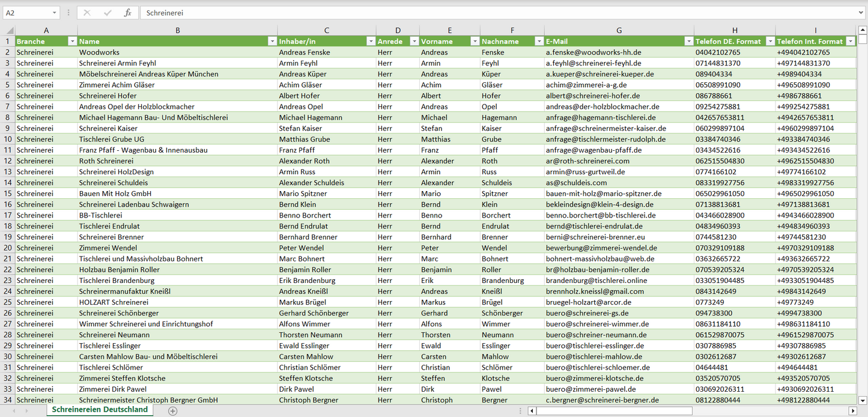The width and height of the screenshot is (868, 417).
Task: Select row 15 header
Action: (8, 193)
